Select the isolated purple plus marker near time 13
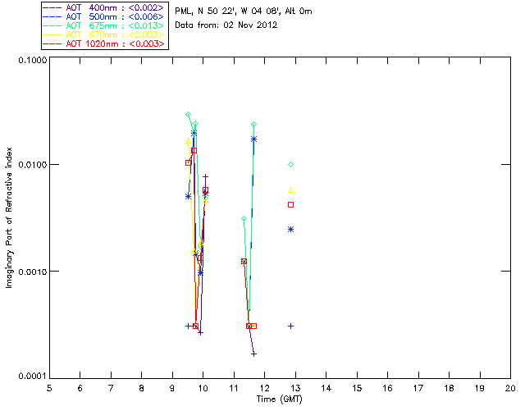Image resolution: width=525 pixels, height=420 pixels. [x=291, y=326]
